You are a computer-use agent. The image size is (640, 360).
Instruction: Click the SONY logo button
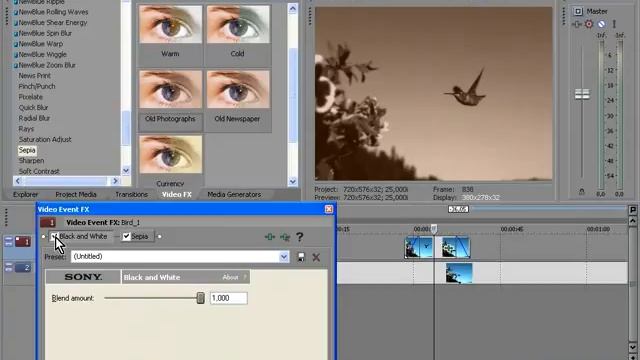[x=83, y=277]
